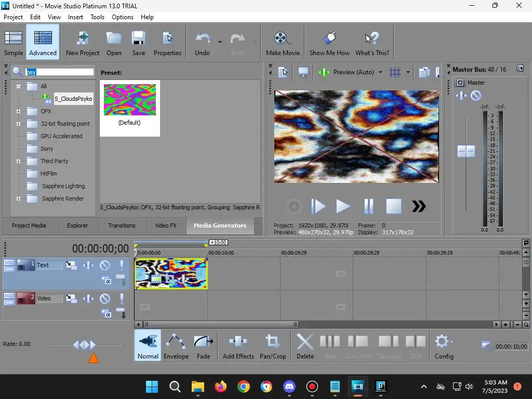Open the Tools menu
Viewport: 532px width, 399px height.
pos(97,17)
